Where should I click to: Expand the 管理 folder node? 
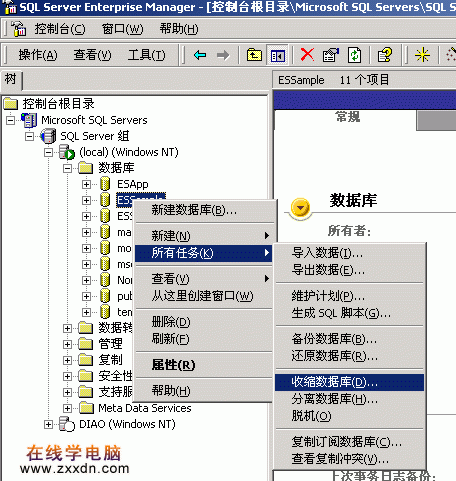pyautogui.click(x=67, y=344)
